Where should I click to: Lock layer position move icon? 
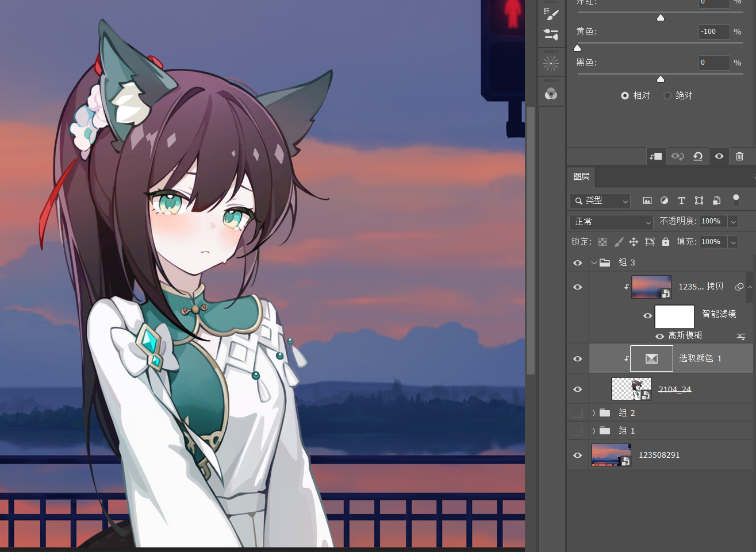(x=634, y=242)
